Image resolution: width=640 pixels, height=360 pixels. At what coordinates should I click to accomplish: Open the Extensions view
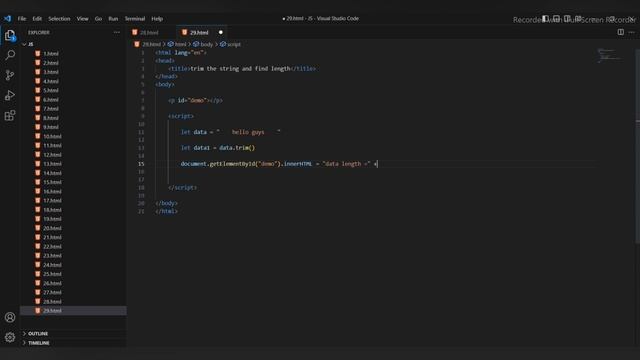coord(10,116)
